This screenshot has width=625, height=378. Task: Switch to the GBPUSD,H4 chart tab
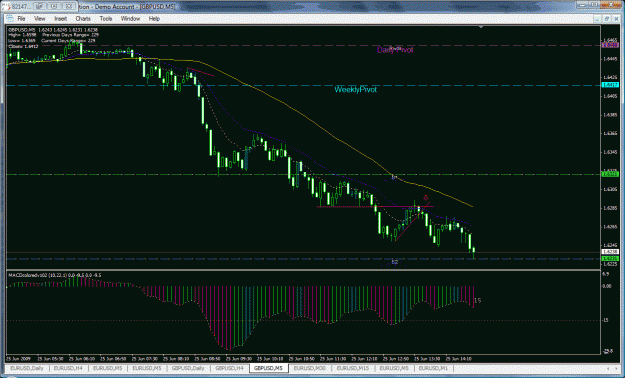tap(229, 368)
